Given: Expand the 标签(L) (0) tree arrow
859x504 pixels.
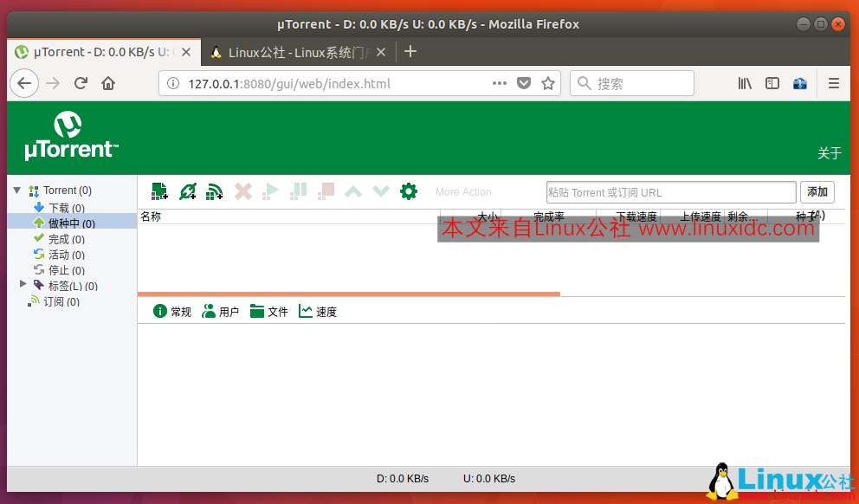Looking at the screenshot, I should point(23,284).
